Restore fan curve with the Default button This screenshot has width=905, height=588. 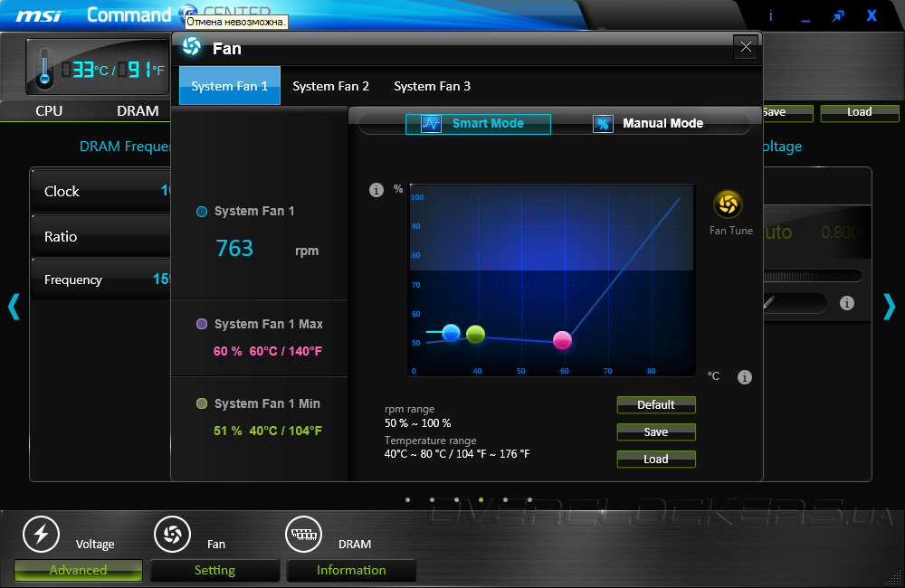click(x=655, y=404)
